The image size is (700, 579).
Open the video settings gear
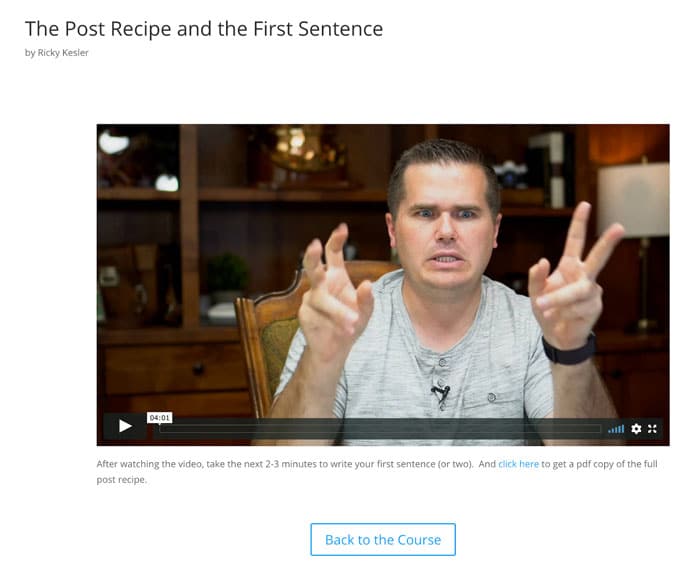click(x=636, y=429)
